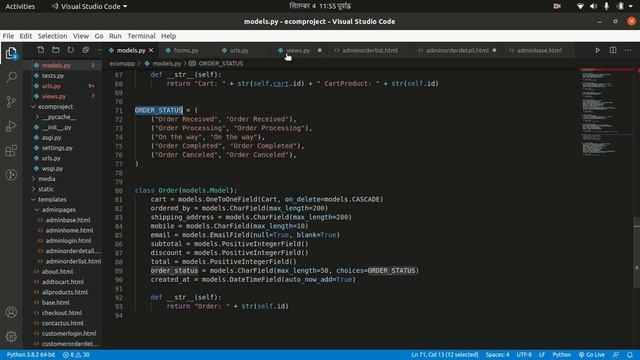Screen dimensions: 640x360
Task: Open the Source Control view
Action: click(11, 101)
